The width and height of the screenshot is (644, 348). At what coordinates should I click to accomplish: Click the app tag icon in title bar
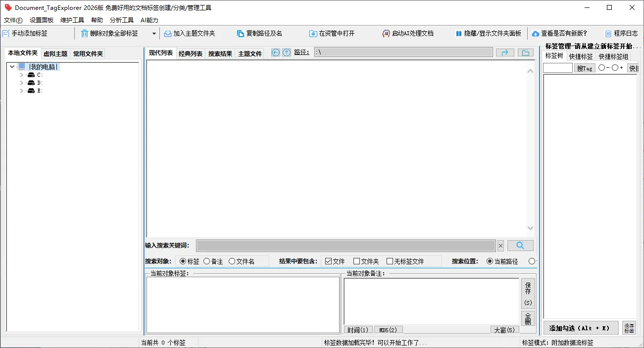(8, 7)
